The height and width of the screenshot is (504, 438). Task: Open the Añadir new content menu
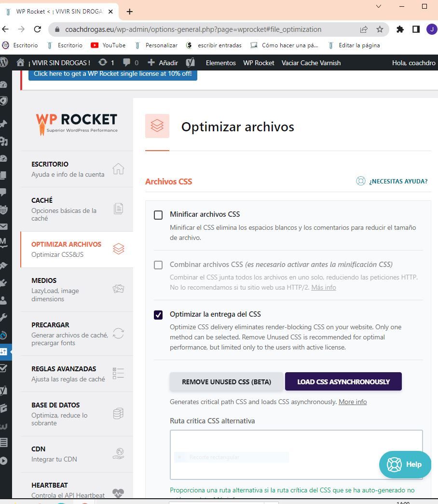point(163,63)
